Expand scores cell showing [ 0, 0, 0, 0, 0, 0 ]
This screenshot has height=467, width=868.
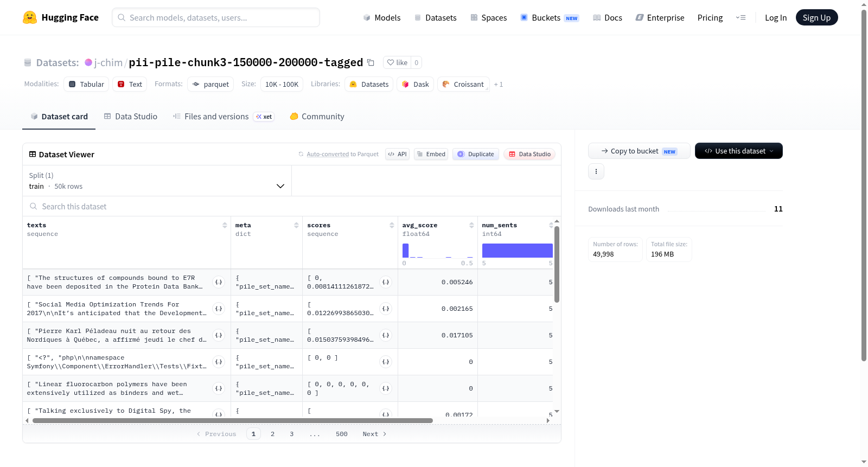(x=386, y=388)
